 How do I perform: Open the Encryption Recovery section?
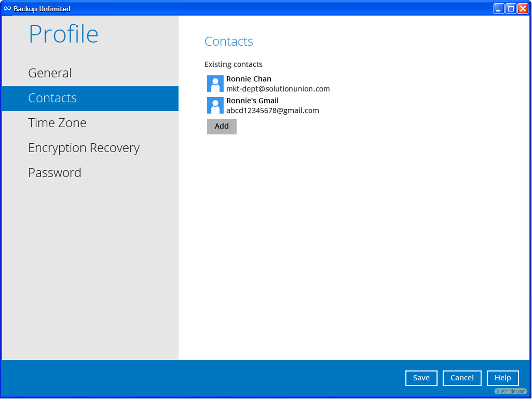coord(84,148)
